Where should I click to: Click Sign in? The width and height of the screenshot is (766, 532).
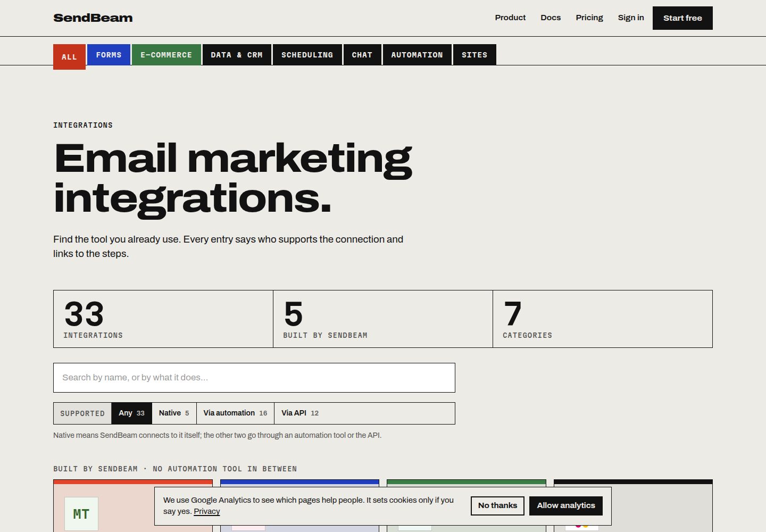pos(631,18)
